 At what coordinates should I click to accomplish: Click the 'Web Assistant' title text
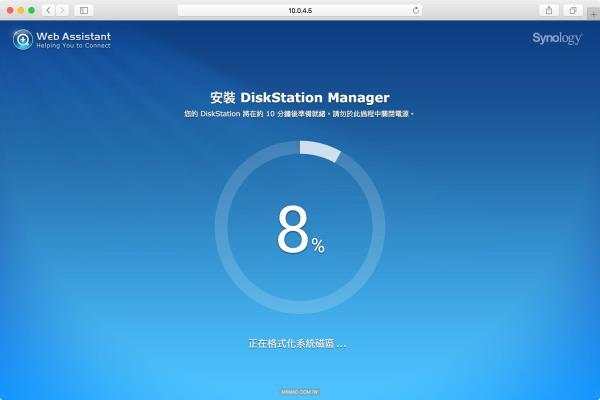tap(73, 36)
